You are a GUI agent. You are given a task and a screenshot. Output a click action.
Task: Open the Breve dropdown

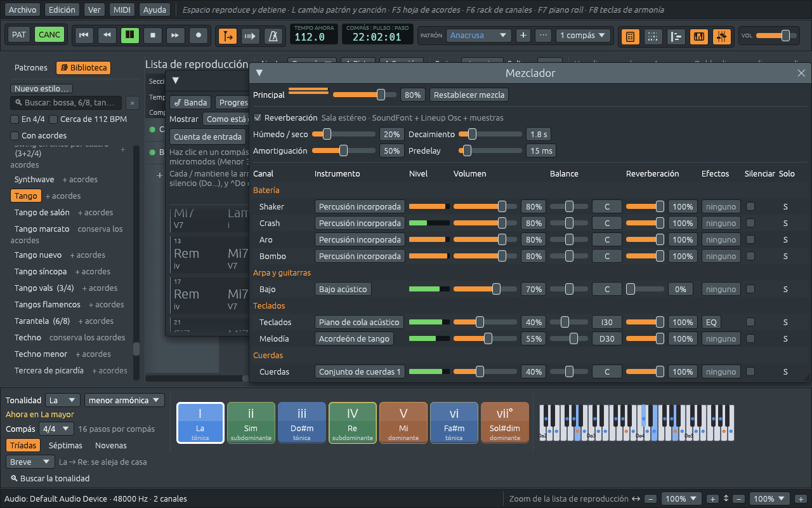coord(30,462)
